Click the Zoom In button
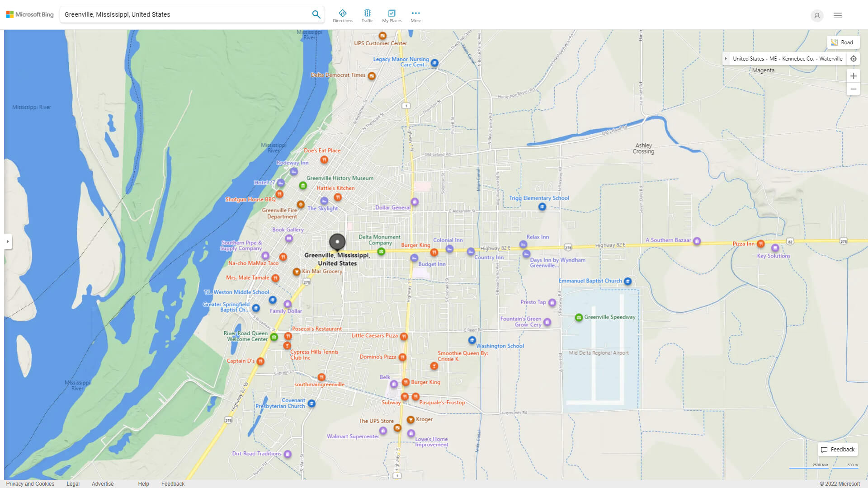 point(854,75)
